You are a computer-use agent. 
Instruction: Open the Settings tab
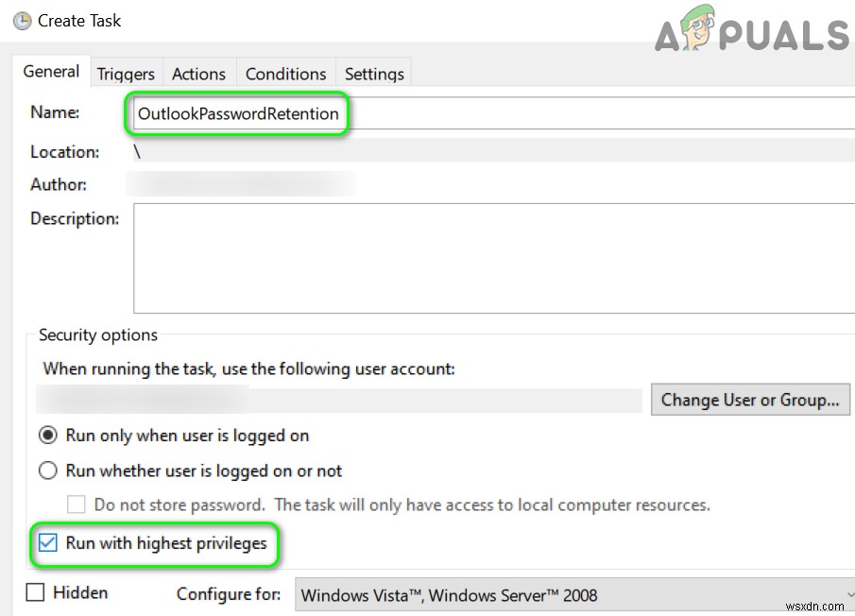[374, 74]
